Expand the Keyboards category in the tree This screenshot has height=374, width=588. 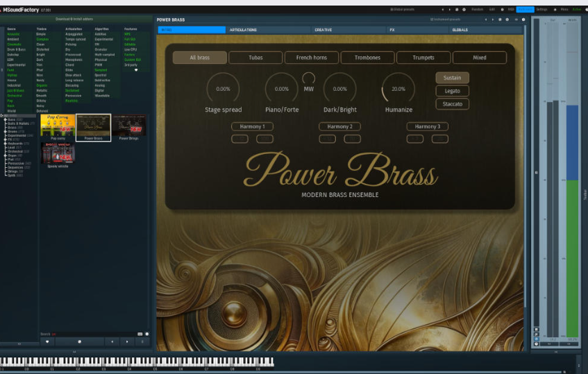click(6, 144)
